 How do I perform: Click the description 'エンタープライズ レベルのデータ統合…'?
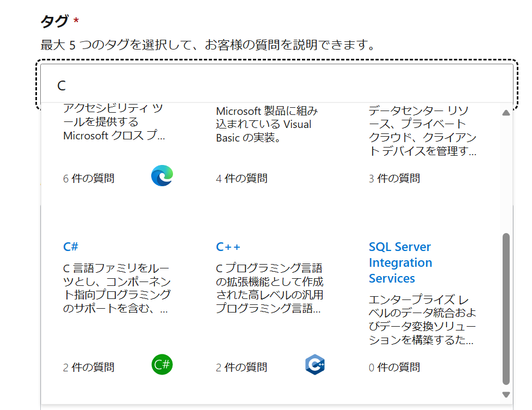[423, 320]
